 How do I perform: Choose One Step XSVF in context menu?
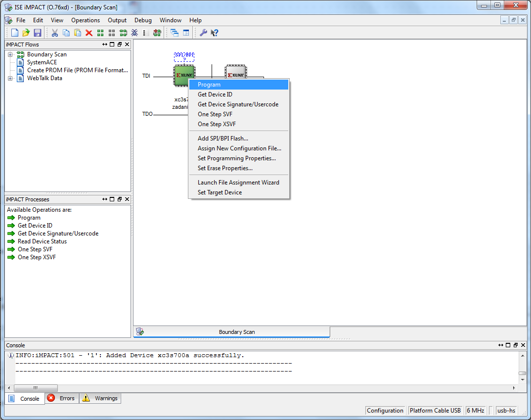coord(238,124)
